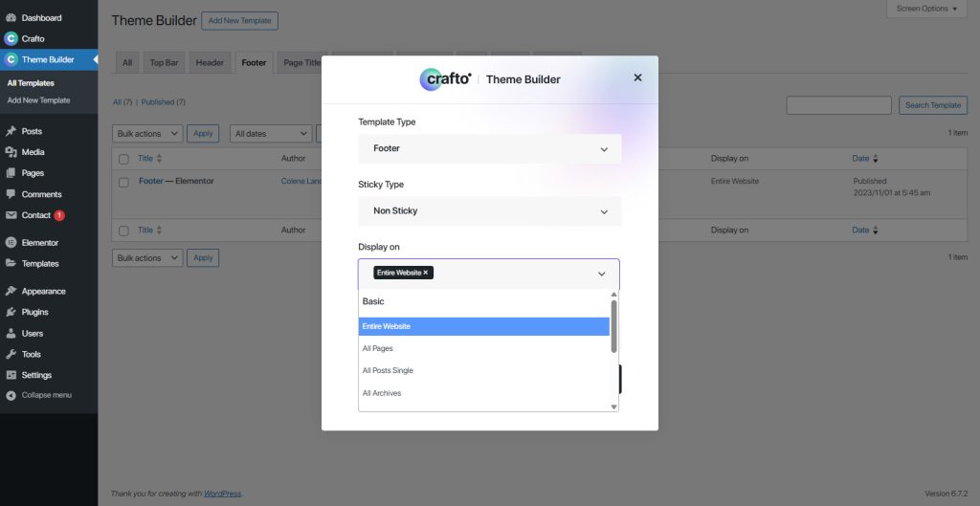Click the Appearance brush icon
Viewport: 980px width, 506px height.
(x=11, y=291)
